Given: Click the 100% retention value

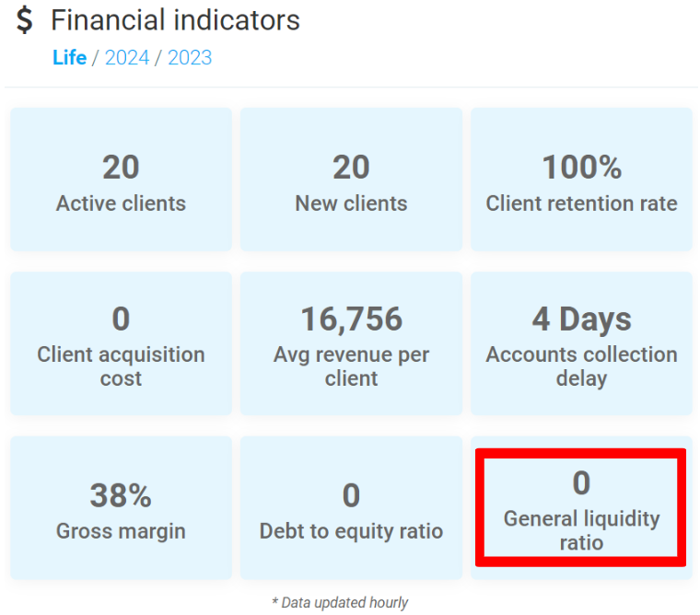Looking at the screenshot, I should point(581,168).
